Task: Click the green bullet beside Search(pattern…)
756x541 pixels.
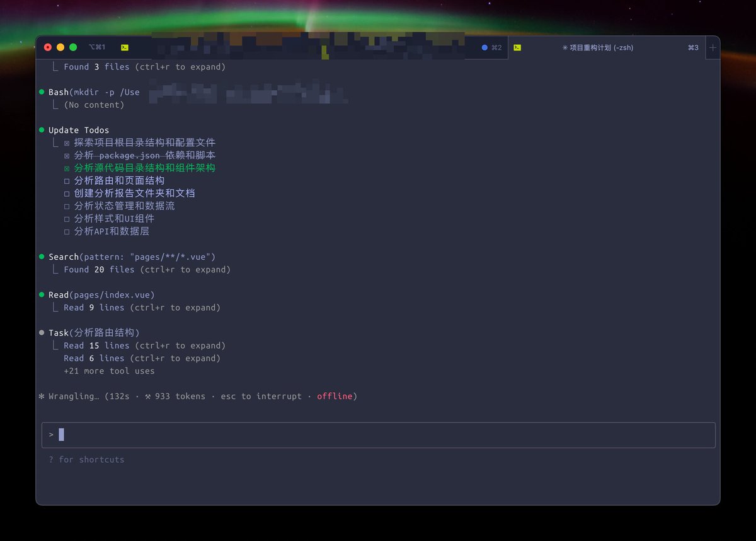Action: coord(42,257)
